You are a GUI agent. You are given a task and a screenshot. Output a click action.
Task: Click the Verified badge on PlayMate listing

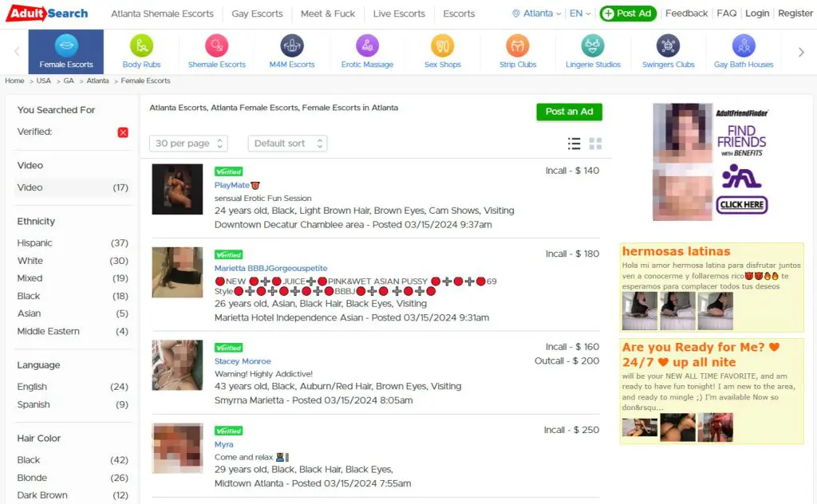point(229,171)
